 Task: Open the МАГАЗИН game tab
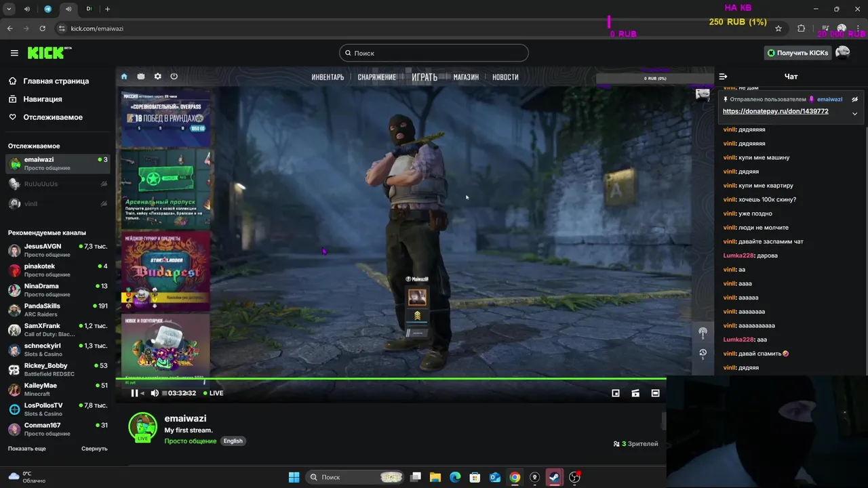click(x=466, y=77)
